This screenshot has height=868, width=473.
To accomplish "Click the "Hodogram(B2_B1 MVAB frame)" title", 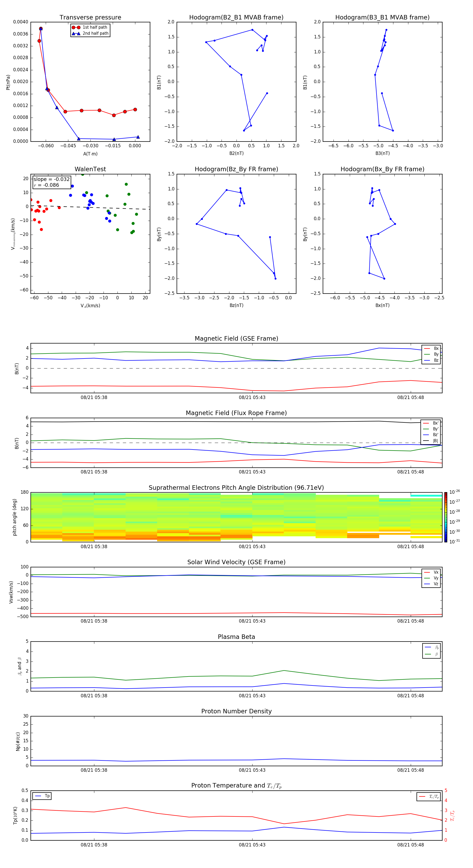I will coord(236,18).
